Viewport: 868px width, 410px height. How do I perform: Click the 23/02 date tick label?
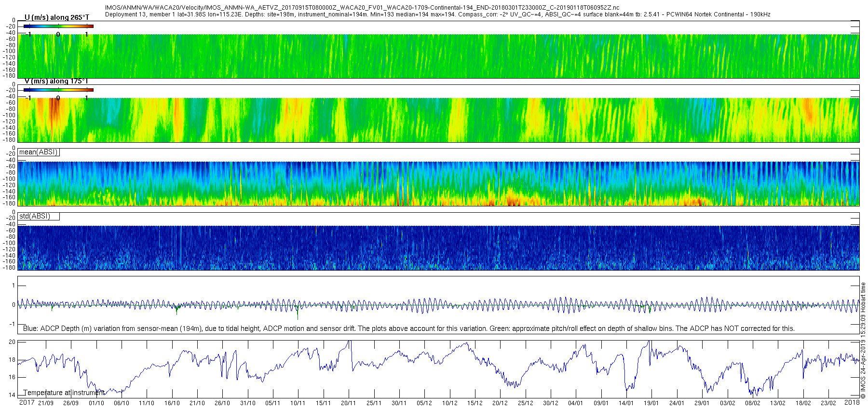(828, 403)
